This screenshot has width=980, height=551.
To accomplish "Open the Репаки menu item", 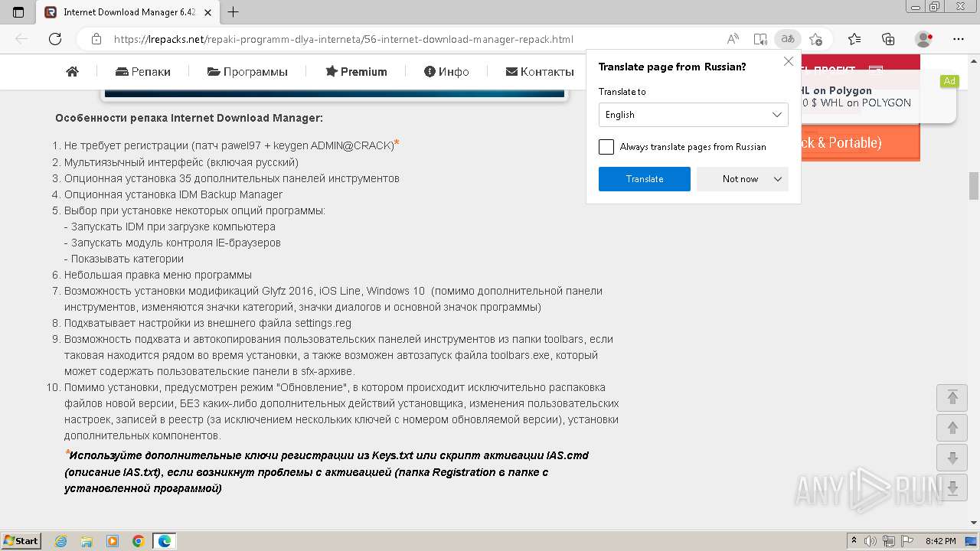I will coord(143,72).
